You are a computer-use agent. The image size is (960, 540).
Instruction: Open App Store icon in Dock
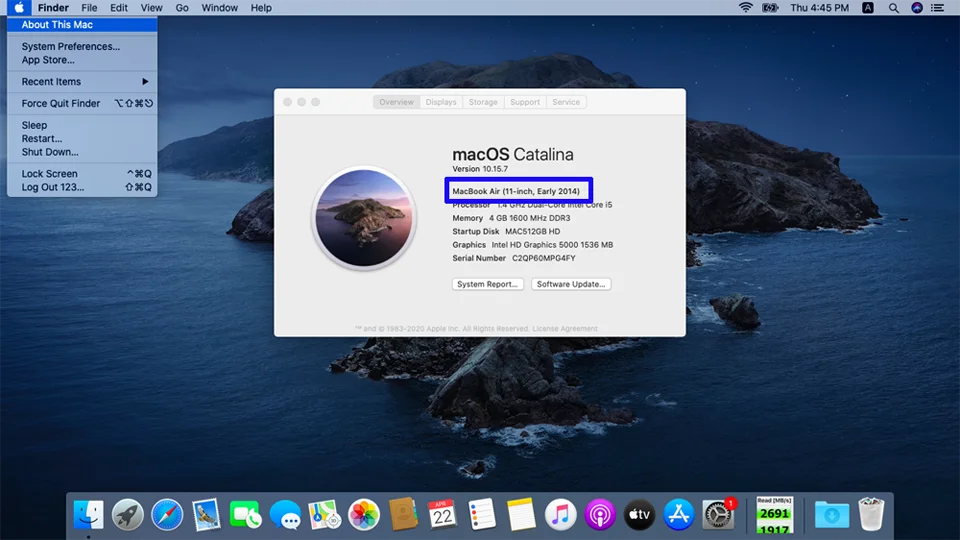(678, 514)
